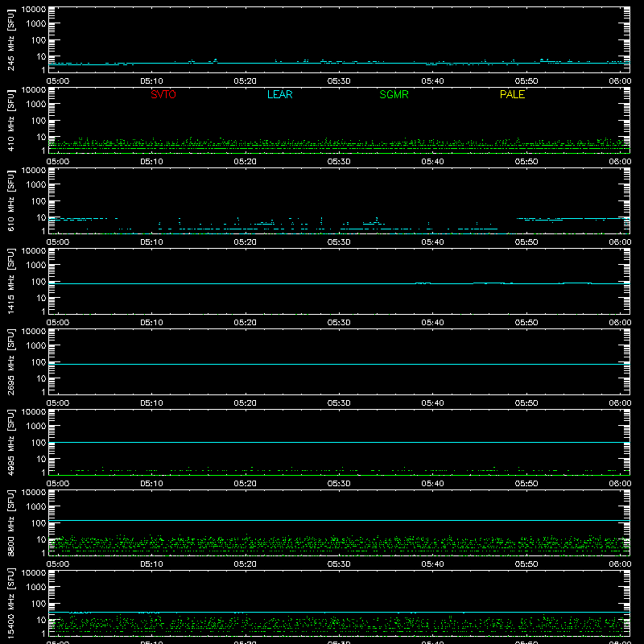Click the 10000 y-axis value of the 8800 MHz plot
Image resolution: width=644 pixels, height=644 pixels.
click(34, 493)
